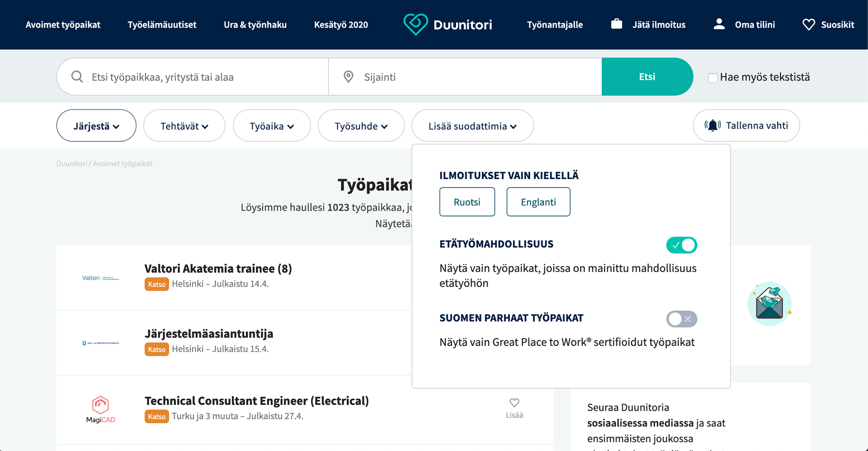Image resolution: width=868 pixels, height=451 pixels.
Task: Click the Valtori company logo
Action: (x=100, y=278)
